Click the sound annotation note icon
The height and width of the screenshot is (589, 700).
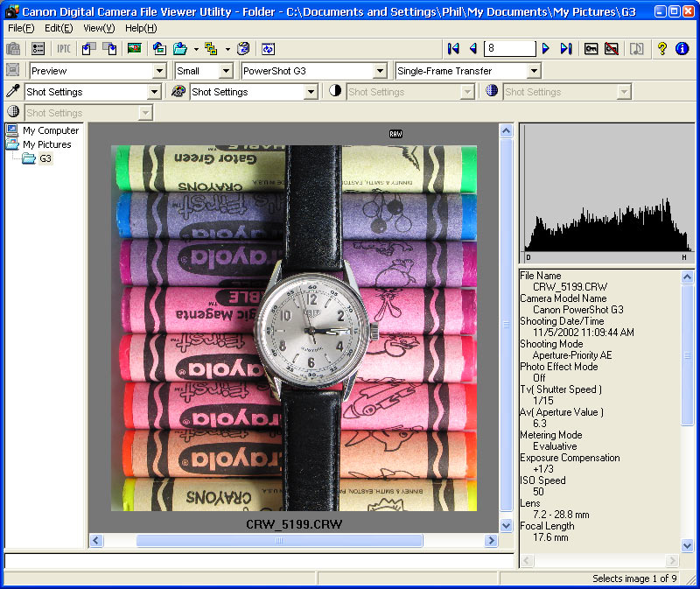(x=637, y=48)
